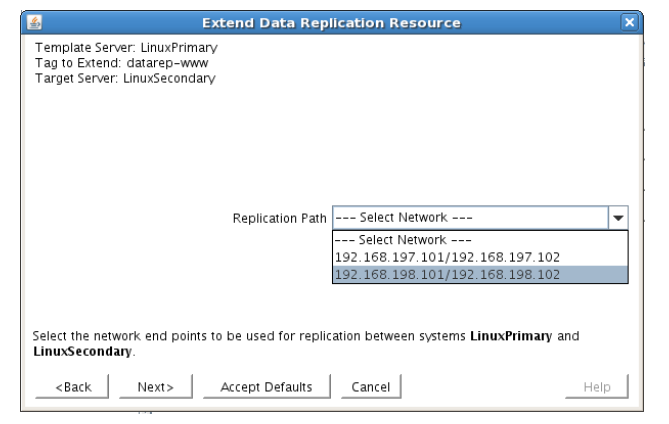Viewport: 669px width, 424px height.
Task: Pick the highlighted 192.168.198.101/192.168.198.102 path
Action: click(x=447, y=274)
